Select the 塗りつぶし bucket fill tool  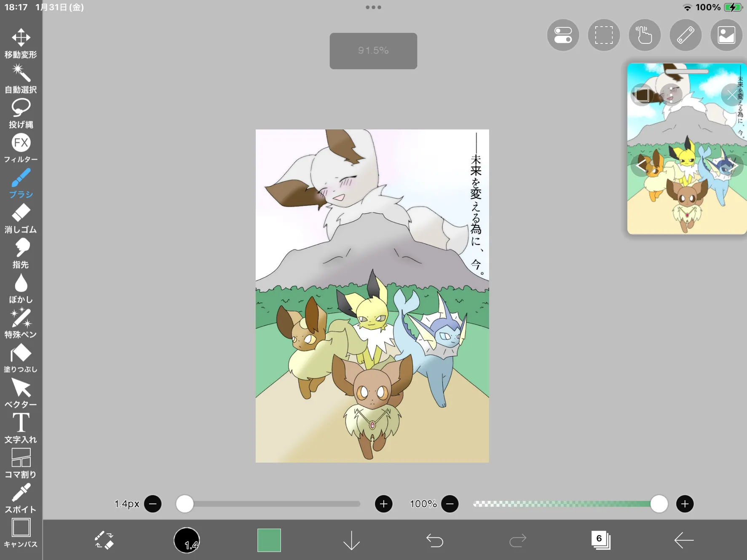tap(21, 359)
